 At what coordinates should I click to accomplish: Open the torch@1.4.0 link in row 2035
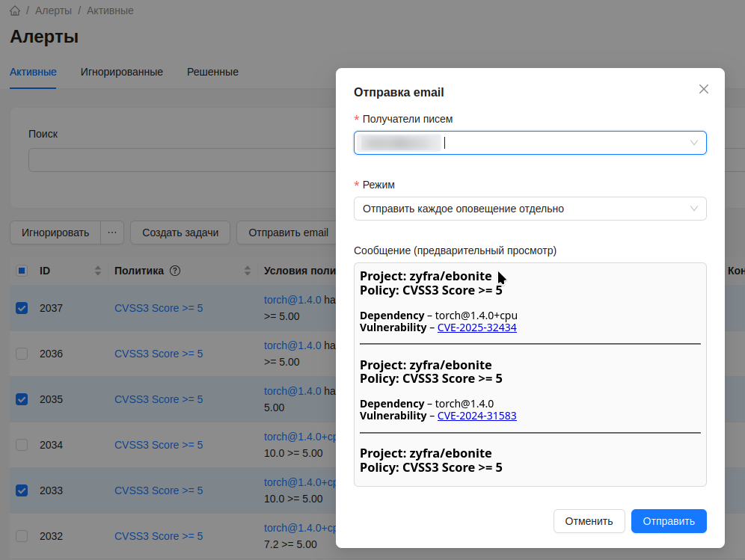coord(292,391)
